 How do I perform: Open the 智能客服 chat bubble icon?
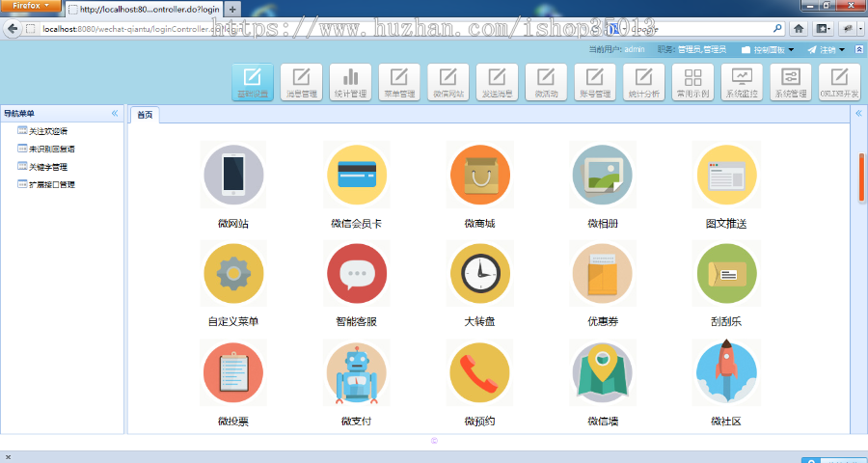(x=357, y=273)
